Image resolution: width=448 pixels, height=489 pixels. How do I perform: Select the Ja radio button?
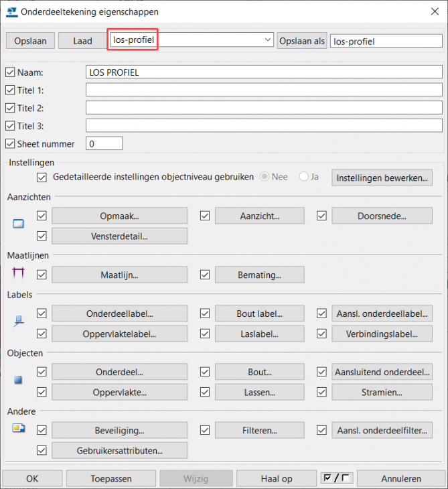[304, 177]
